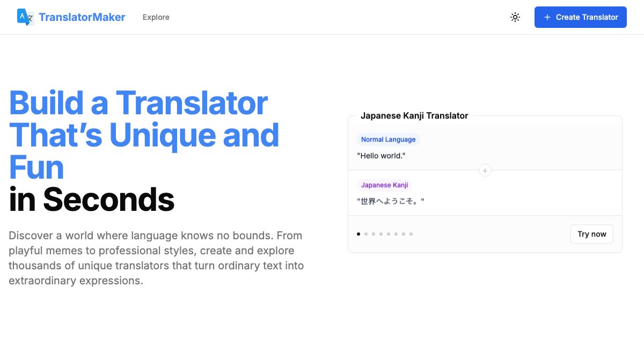Click the Japanese Kanji badge
644x338 pixels.
click(384, 185)
